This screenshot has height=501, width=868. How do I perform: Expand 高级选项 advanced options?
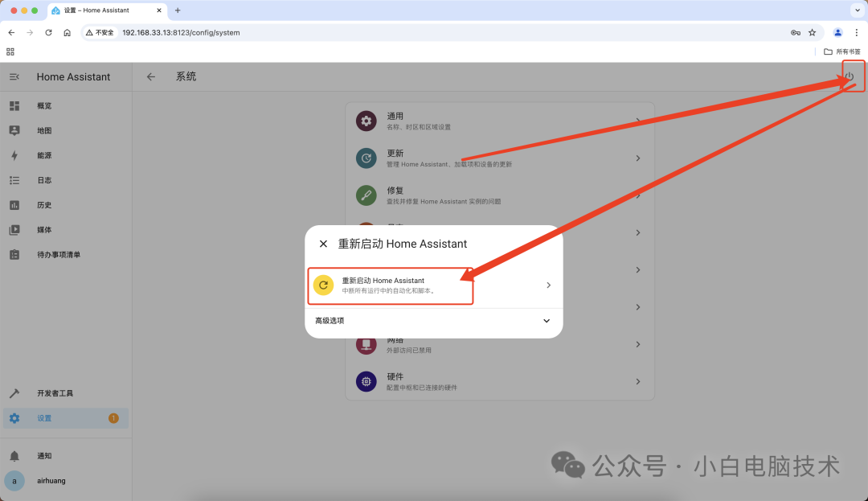click(433, 321)
